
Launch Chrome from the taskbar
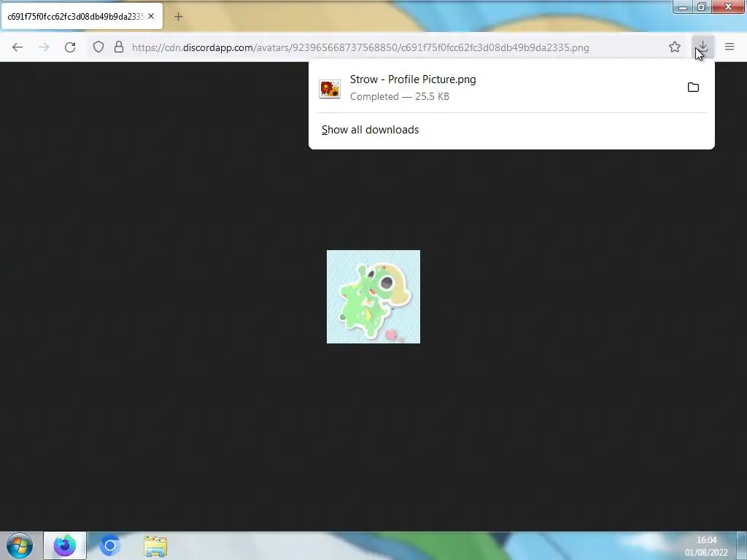109,545
